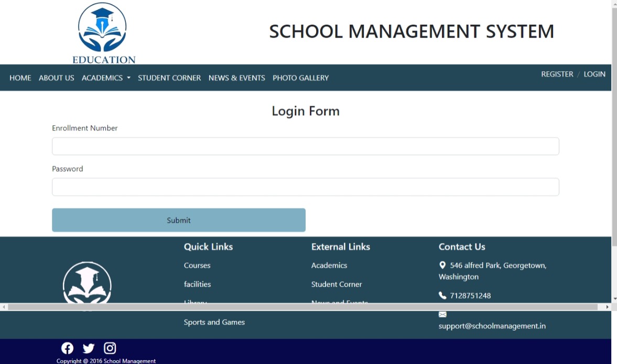Open the Instagram page via its icon

[x=110, y=347]
